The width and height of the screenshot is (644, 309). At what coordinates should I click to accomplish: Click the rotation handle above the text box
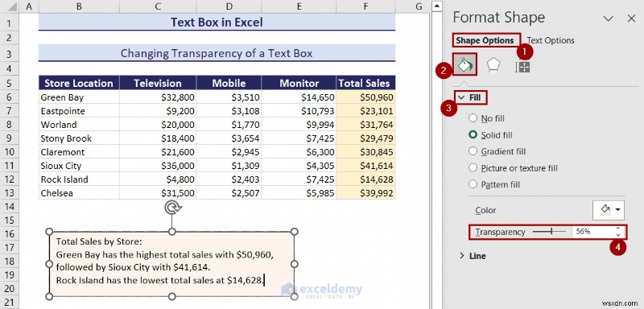pos(172,208)
